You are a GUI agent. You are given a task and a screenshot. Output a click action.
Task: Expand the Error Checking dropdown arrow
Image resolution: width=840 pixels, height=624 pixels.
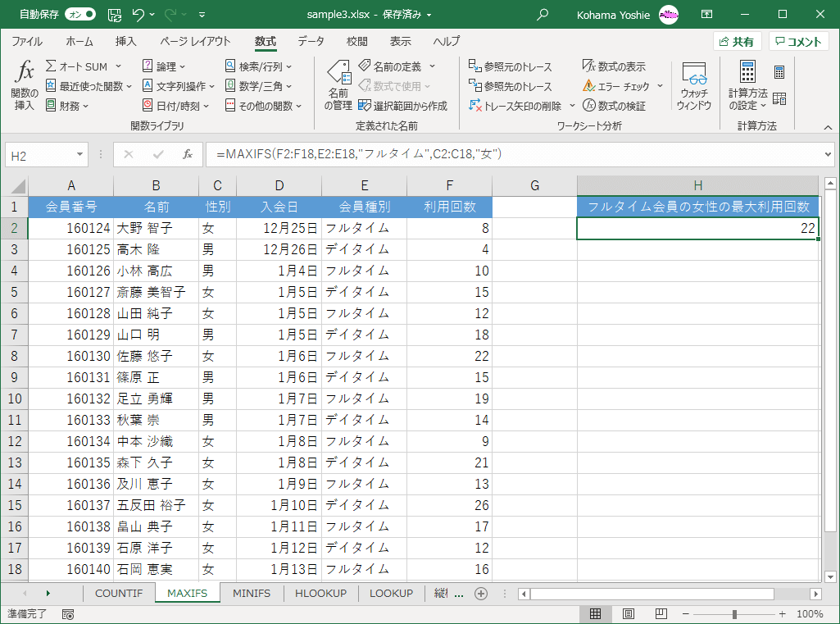click(660, 86)
